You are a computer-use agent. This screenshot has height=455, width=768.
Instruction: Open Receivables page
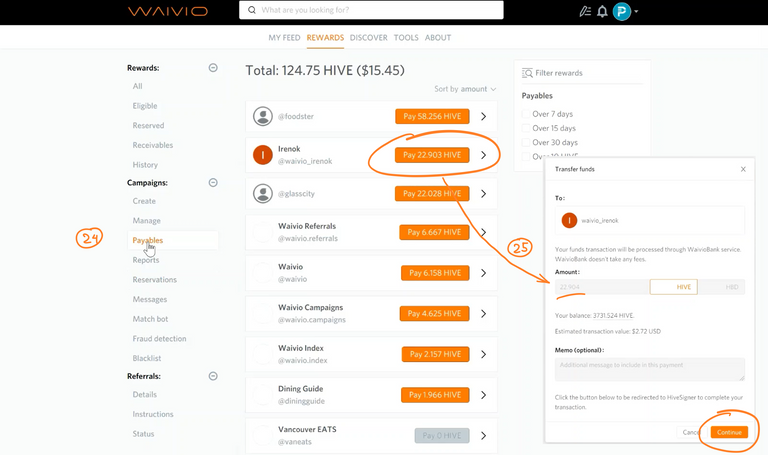pyautogui.click(x=153, y=145)
